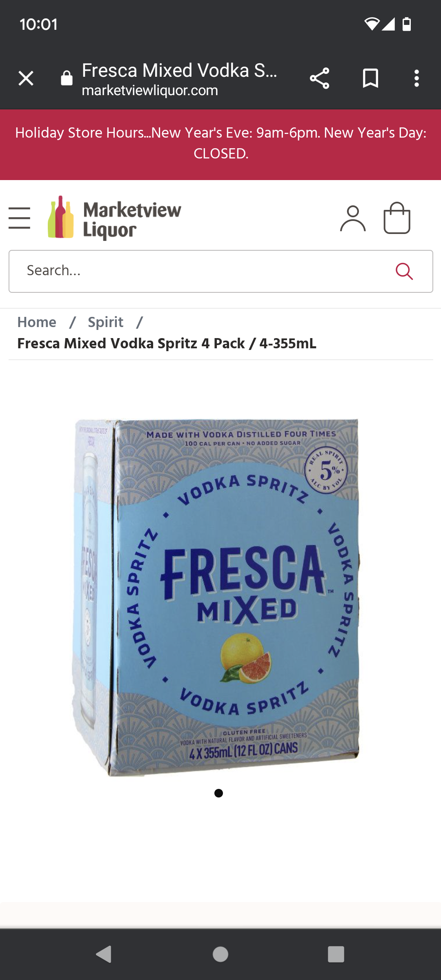
Task: Go to Marketview Liquor logo homepage
Action: click(114, 218)
